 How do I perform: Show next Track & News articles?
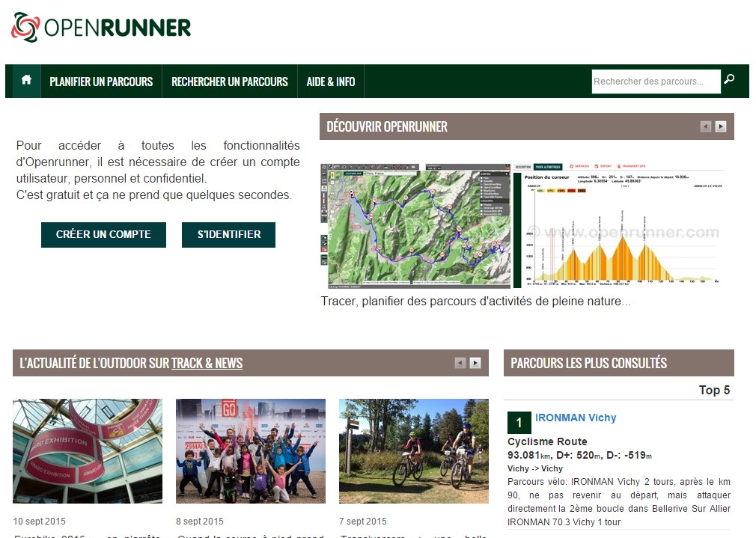click(475, 363)
